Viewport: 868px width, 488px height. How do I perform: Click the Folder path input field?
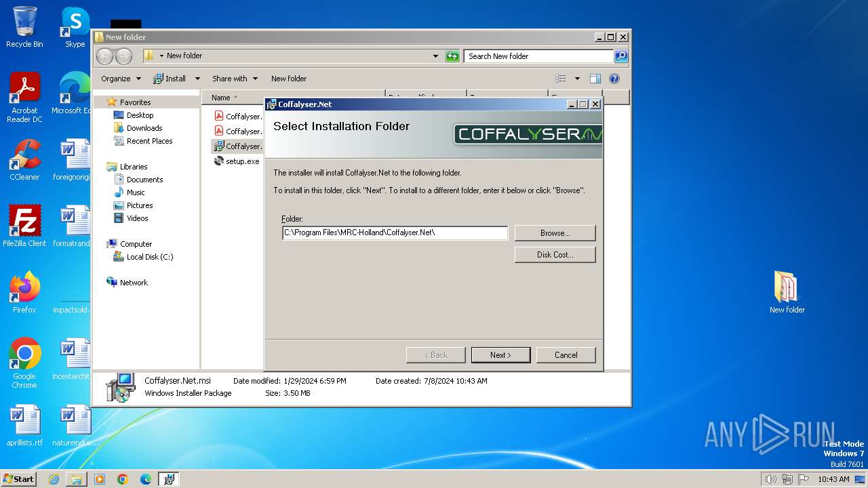(395, 232)
